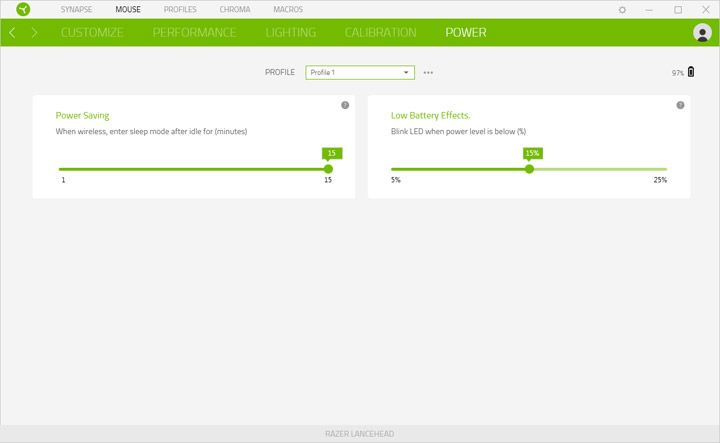
Task: Switch to the CALIBRATION tab
Action: [381, 33]
